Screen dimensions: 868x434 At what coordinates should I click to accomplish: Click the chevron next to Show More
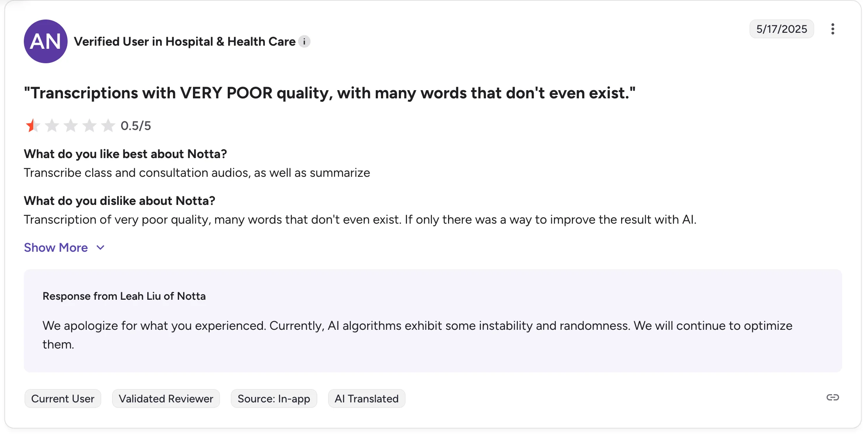pyautogui.click(x=100, y=247)
